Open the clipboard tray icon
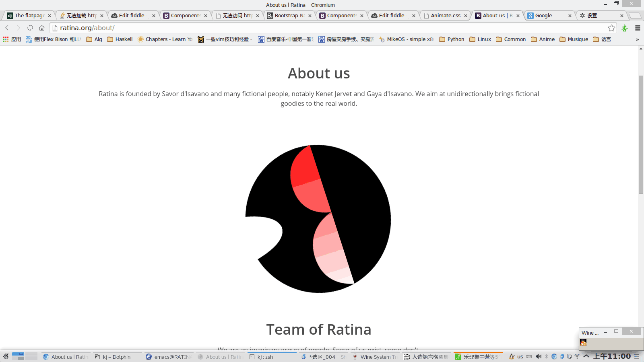The image size is (644, 362). pos(570,356)
